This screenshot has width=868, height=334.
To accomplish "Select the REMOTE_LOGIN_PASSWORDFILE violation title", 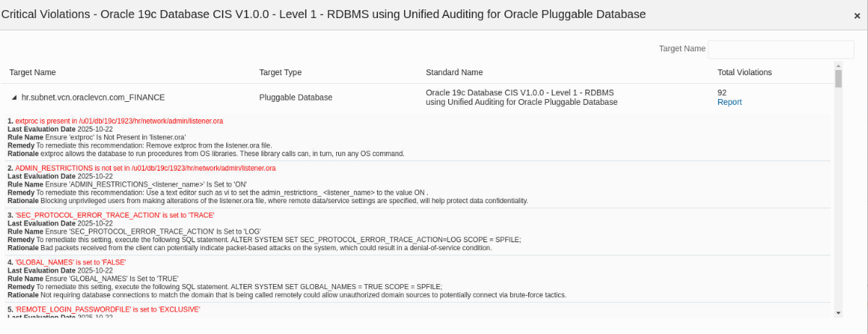I will point(107,309).
